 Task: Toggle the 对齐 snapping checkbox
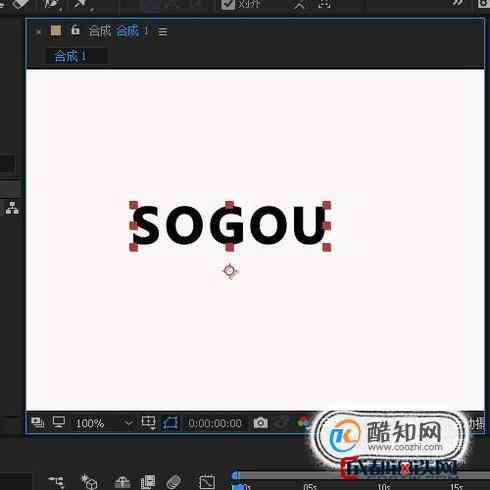[228, 4]
